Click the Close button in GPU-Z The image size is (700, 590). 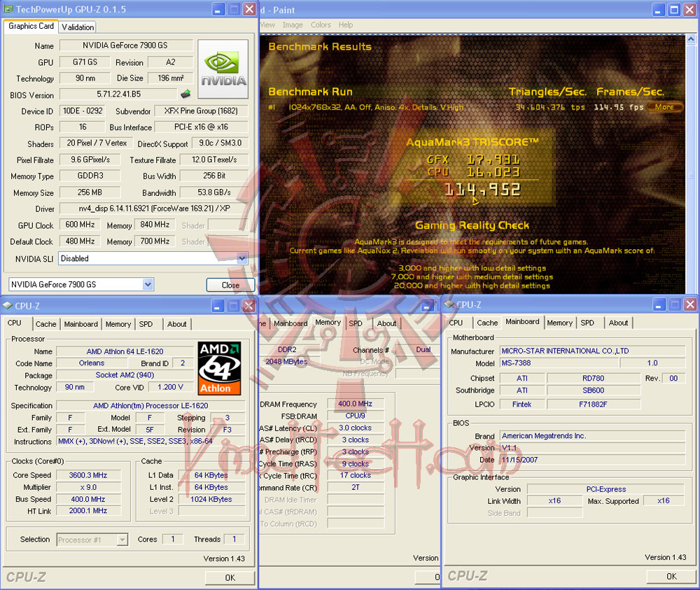click(230, 285)
